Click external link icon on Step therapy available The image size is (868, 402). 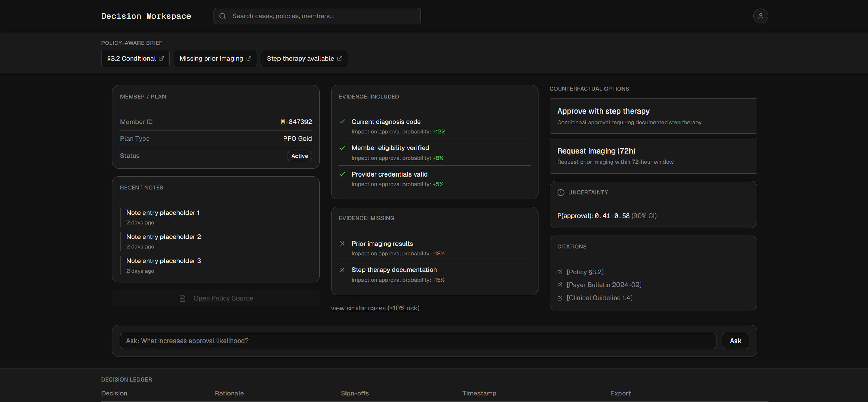point(340,58)
